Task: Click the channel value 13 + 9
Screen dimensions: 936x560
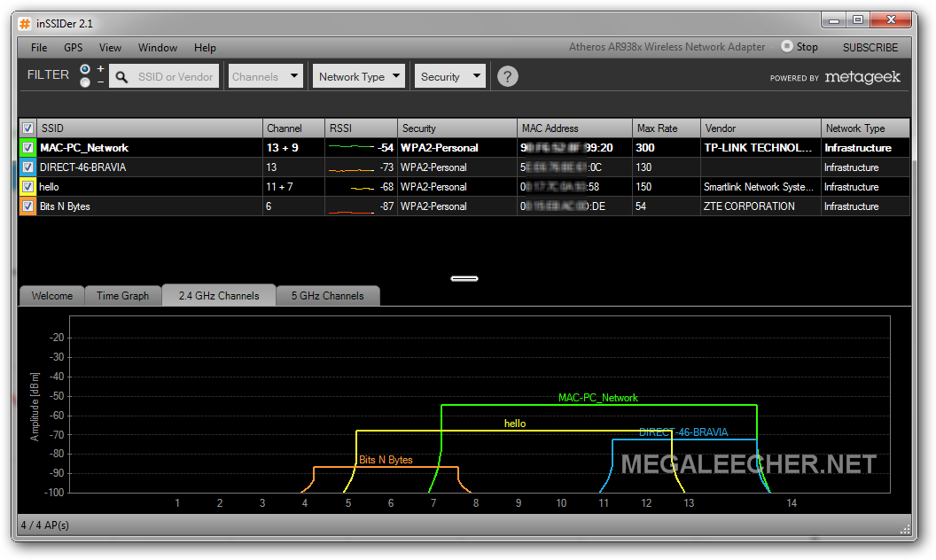Action: (x=283, y=147)
